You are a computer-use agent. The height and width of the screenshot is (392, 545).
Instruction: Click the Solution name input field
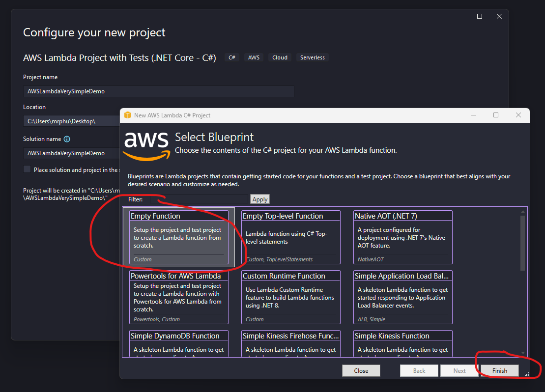72,153
